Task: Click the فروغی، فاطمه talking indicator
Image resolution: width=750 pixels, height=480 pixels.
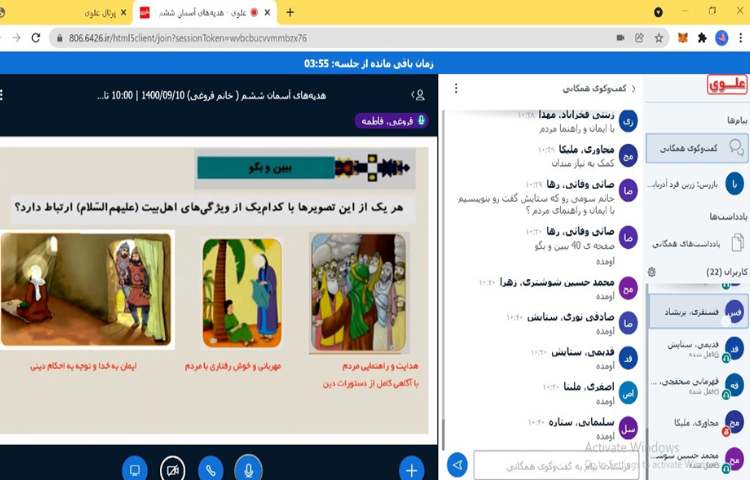Action: (x=392, y=121)
